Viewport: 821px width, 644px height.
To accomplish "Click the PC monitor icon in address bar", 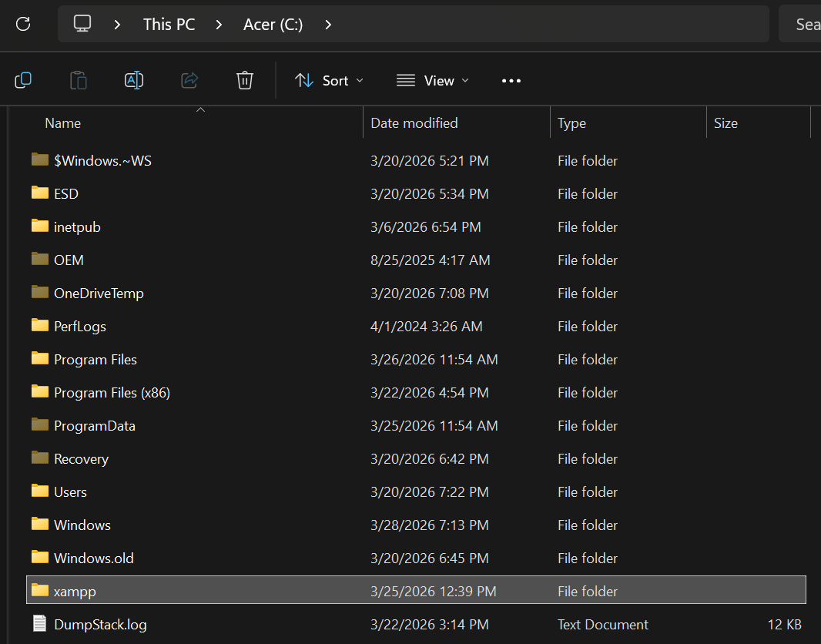I will [x=82, y=24].
